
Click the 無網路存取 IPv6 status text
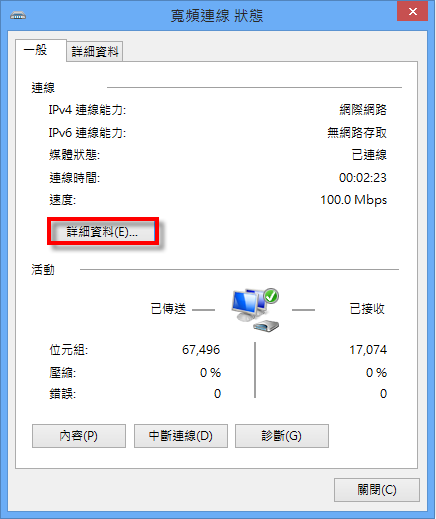click(357, 133)
